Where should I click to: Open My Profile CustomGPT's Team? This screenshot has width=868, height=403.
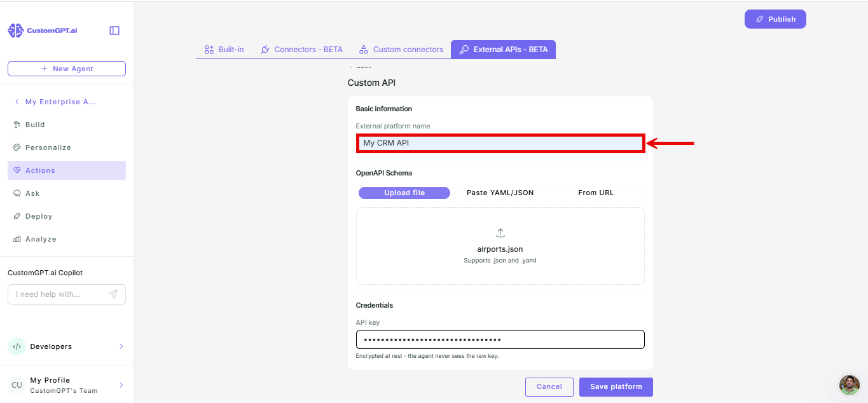tap(67, 385)
